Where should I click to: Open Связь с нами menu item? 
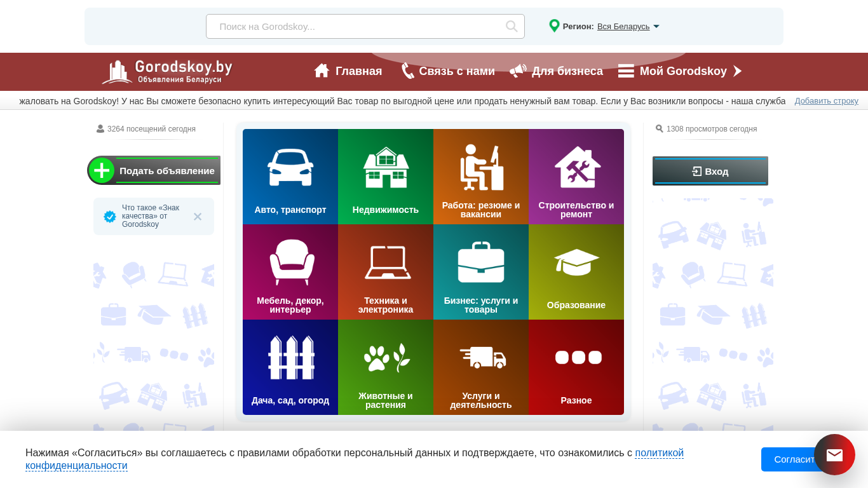point(457,71)
